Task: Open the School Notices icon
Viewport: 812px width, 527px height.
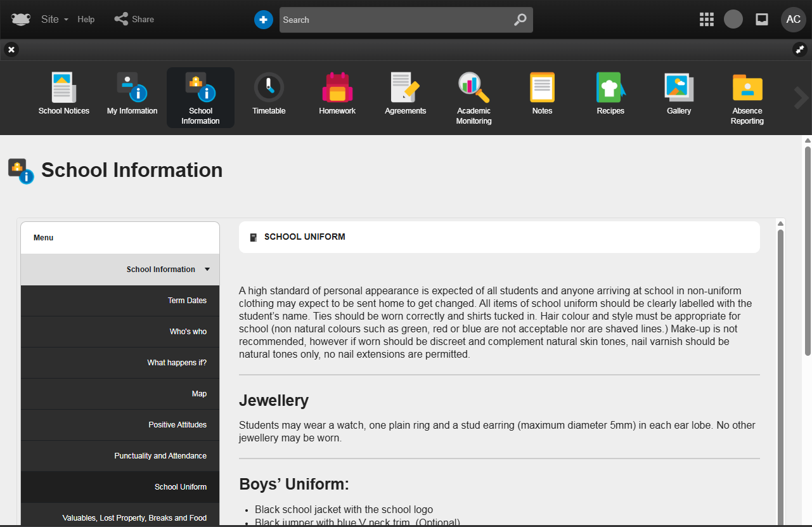Action: coord(63,88)
